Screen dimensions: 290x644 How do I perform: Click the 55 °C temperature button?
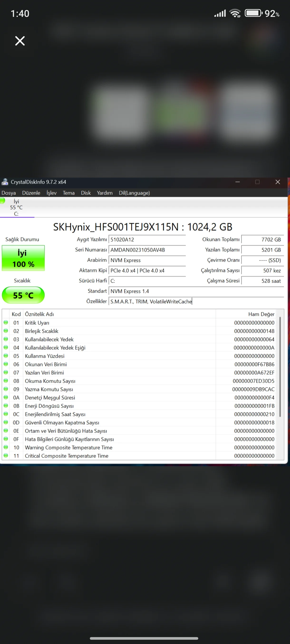pyautogui.click(x=23, y=295)
